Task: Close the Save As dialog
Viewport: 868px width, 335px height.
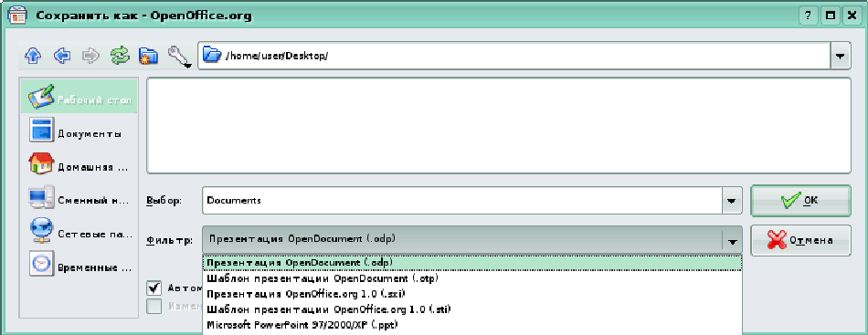Action: coord(851,16)
